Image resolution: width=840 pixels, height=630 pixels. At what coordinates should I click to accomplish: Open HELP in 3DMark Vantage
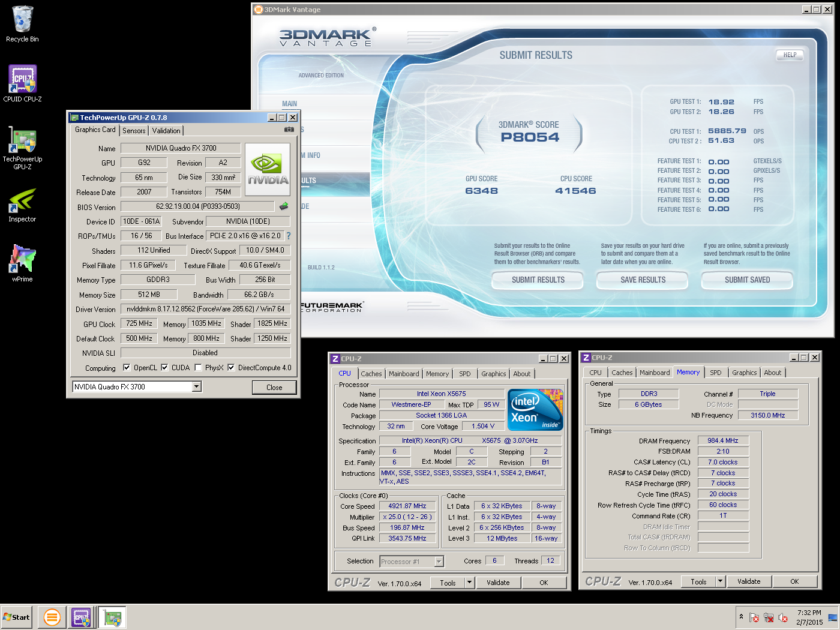[x=790, y=55]
